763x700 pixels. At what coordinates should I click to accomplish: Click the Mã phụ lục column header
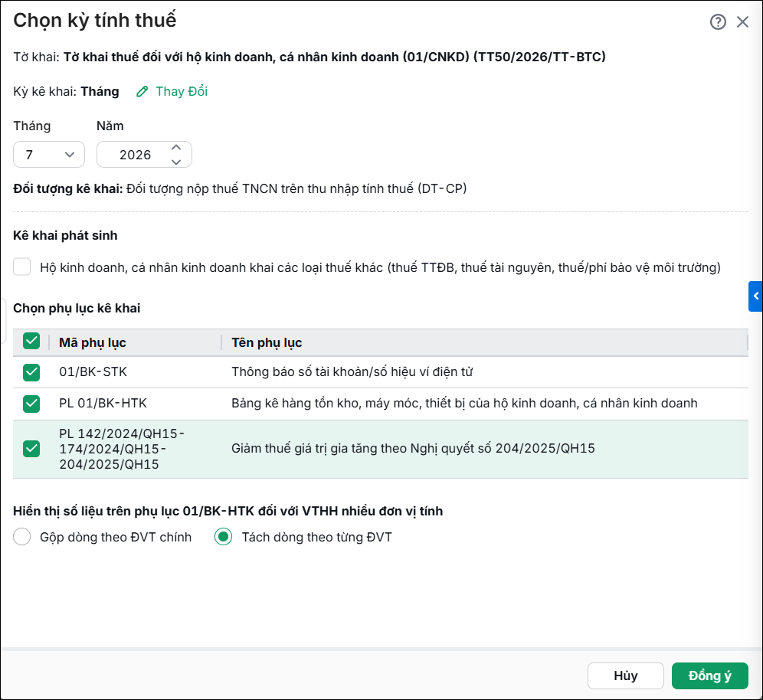pyautogui.click(x=93, y=342)
